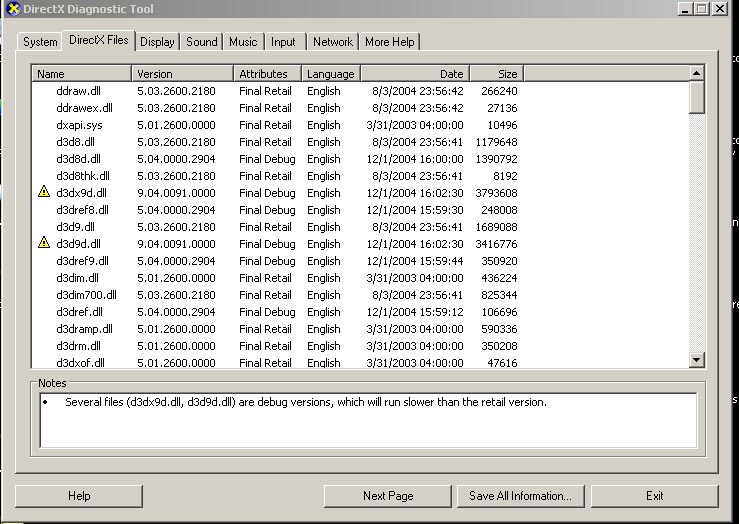
Task: Click size value 3416776
Action: coord(496,244)
